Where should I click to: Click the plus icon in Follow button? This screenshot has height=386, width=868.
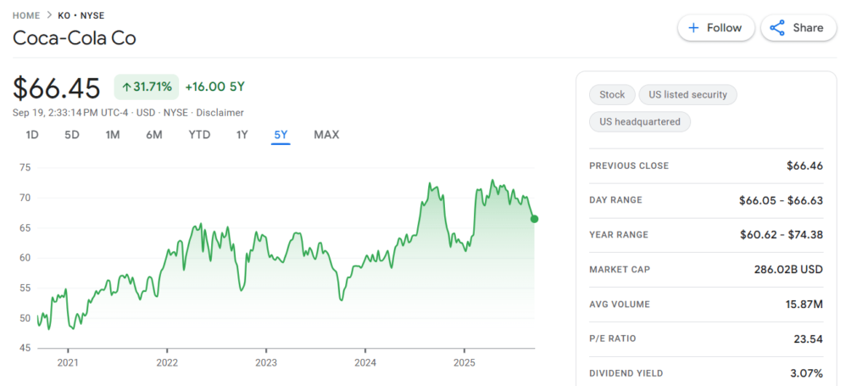point(693,28)
